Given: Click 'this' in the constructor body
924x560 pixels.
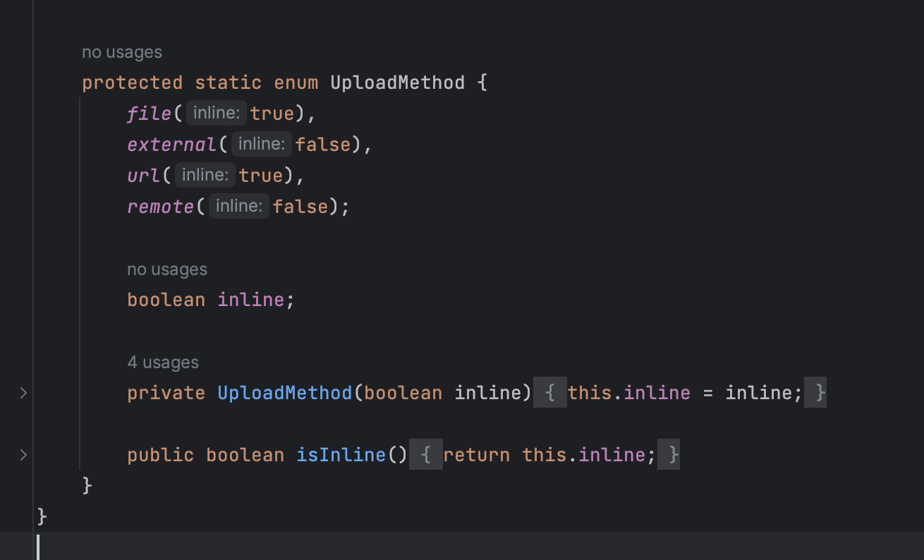Looking at the screenshot, I should [x=590, y=393].
